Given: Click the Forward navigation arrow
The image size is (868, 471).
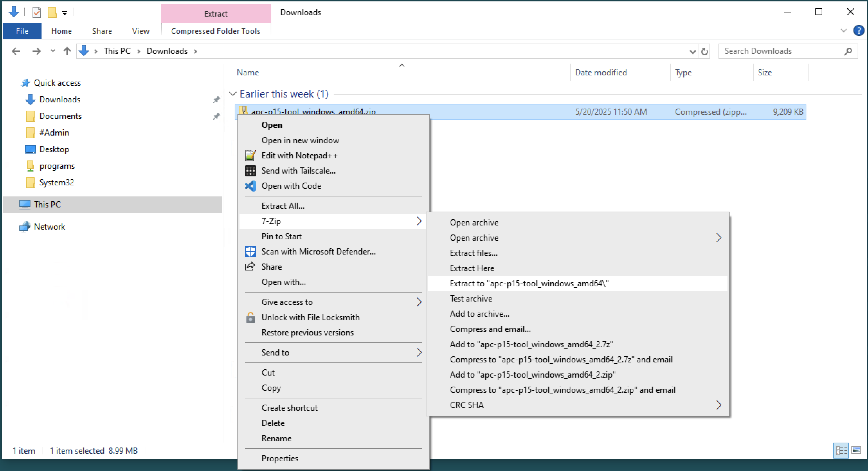Looking at the screenshot, I should 36,51.
